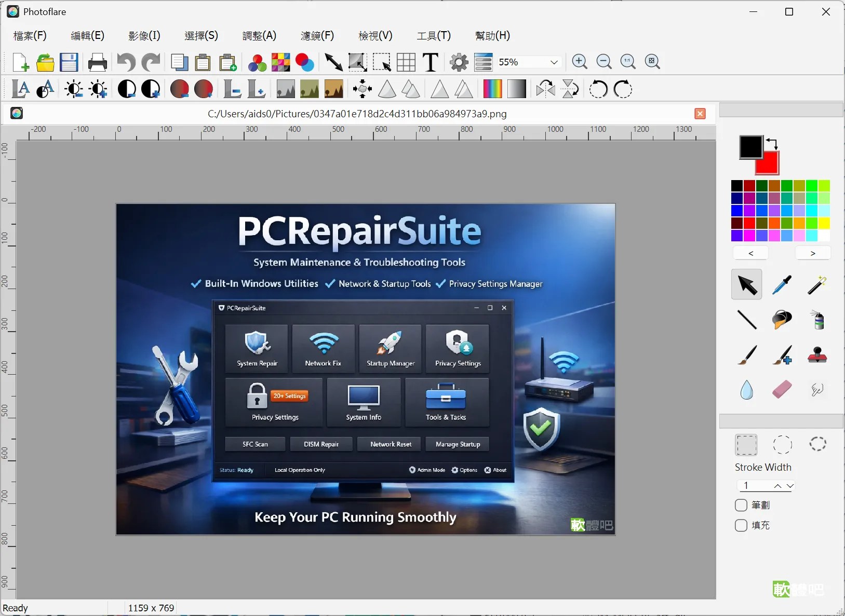Save the image with the floppy disk icon

coord(69,62)
